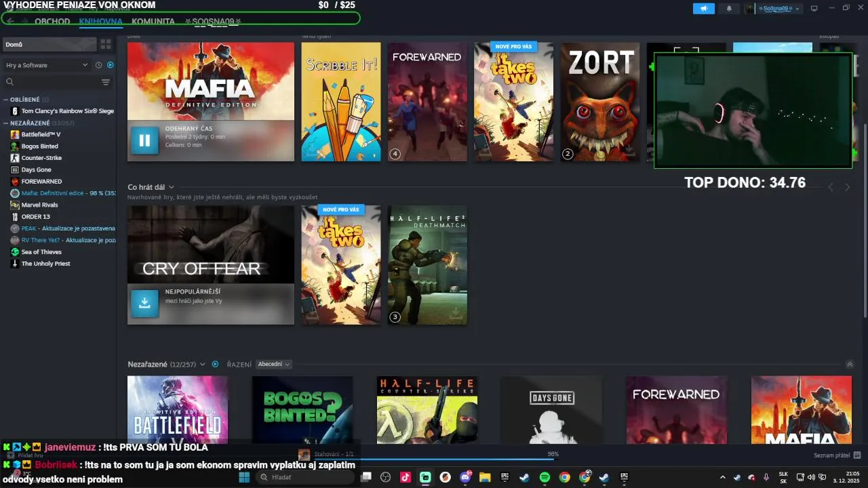Open Bogos Binted cover in Nezařazené
This screenshot has height=488, width=868.
[x=302, y=410]
